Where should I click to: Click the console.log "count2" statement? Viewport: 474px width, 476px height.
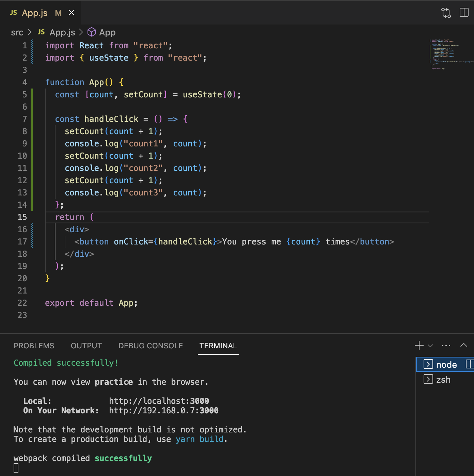[x=136, y=168]
